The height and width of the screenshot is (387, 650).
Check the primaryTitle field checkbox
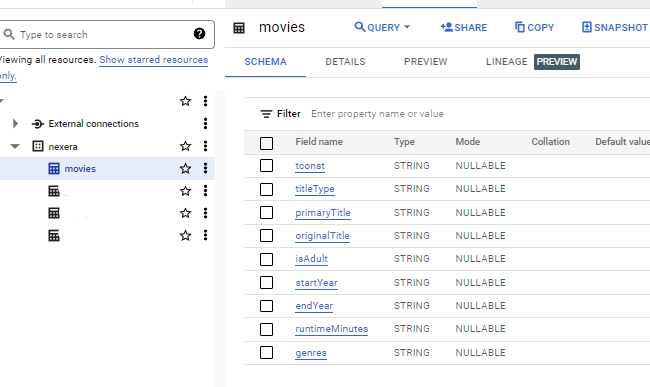[x=267, y=212]
